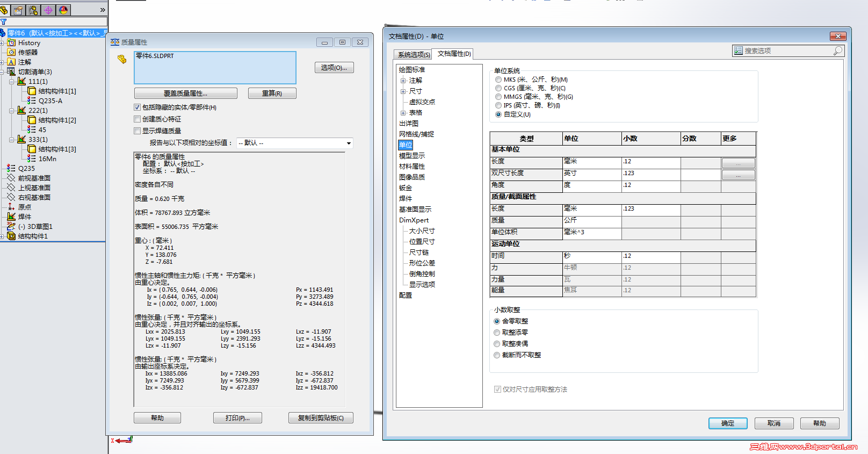Collapse the 222(1) cut-list node
This screenshot has width=868, height=454.
(x=12, y=111)
